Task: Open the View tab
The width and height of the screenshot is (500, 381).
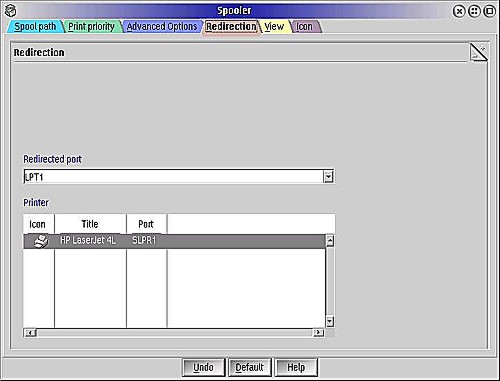Action: (x=274, y=27)
